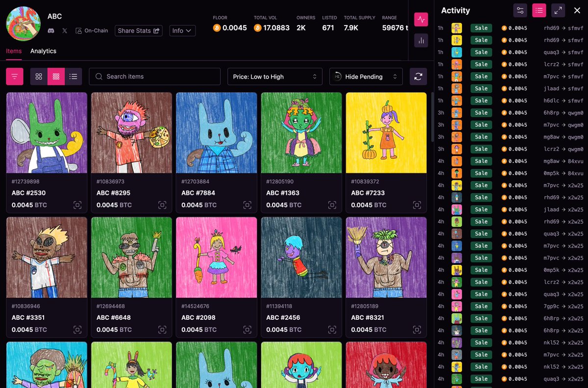This screenshot has height=388, width=588.
Task: Click the ABC #3351 title
Action: pyautogui.click(x=28, y=317)
